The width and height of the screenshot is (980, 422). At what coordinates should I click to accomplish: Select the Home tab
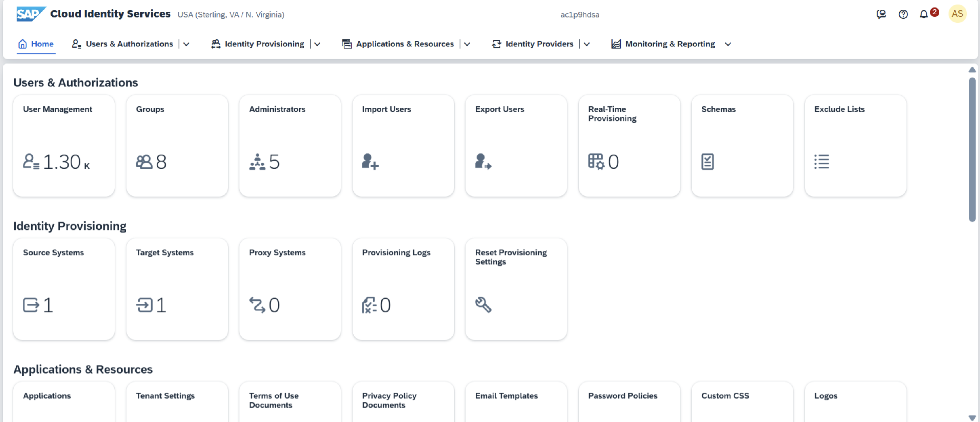(36, 44)
